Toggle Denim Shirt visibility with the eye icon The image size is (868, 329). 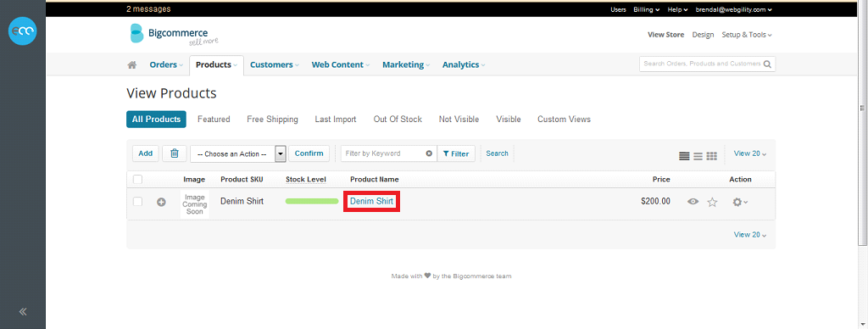tap(693, 202)
